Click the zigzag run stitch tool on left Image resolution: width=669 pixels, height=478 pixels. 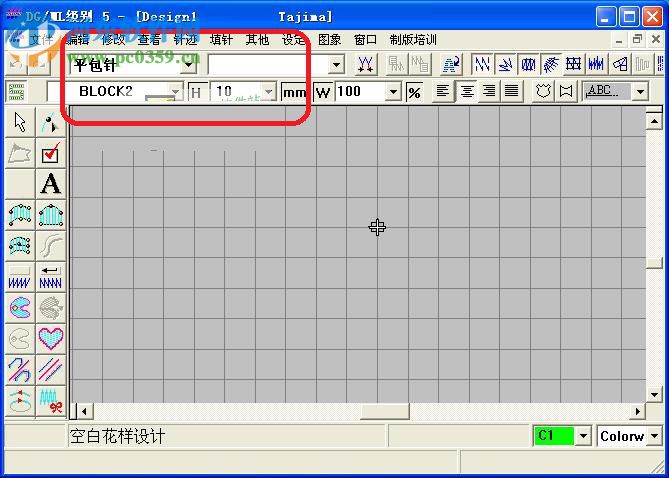(20, 277)
